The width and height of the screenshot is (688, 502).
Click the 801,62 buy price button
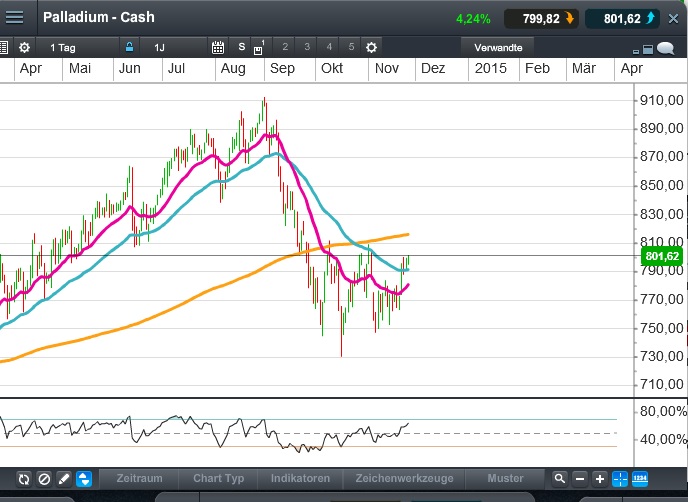[620, 18]
